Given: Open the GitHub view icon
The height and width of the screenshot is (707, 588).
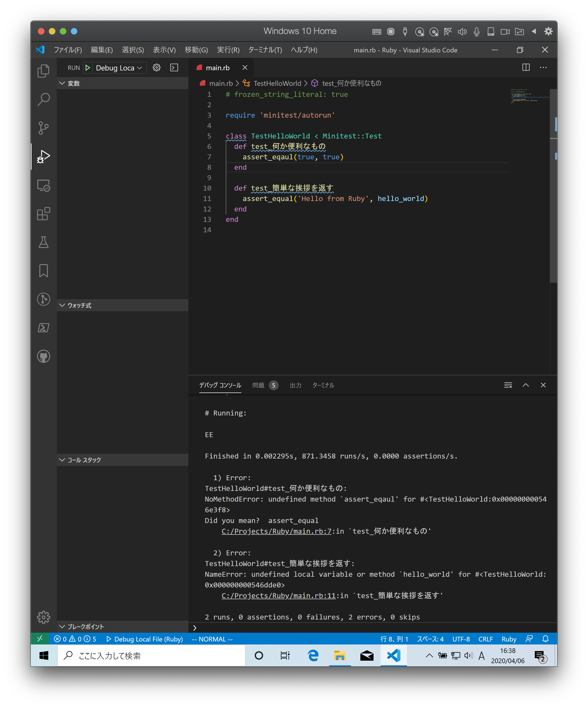Looking at the screenshot, I should [x=43, y=356].
